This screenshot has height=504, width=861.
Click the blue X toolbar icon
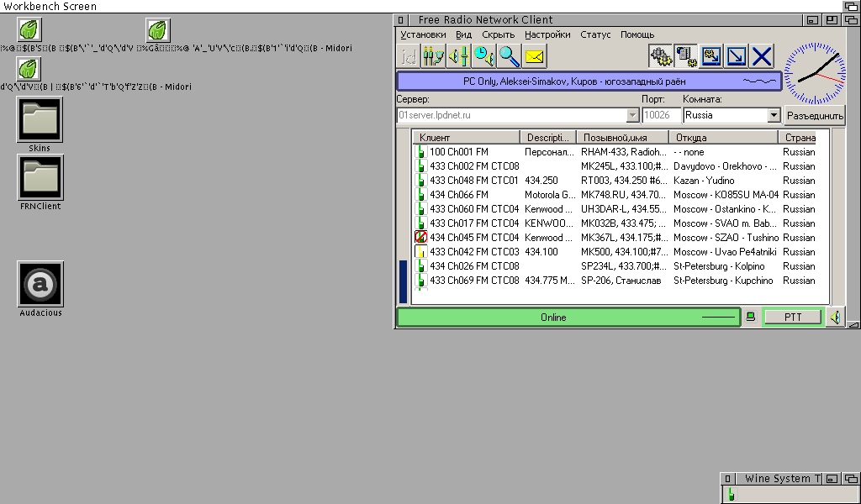(762, 56)
